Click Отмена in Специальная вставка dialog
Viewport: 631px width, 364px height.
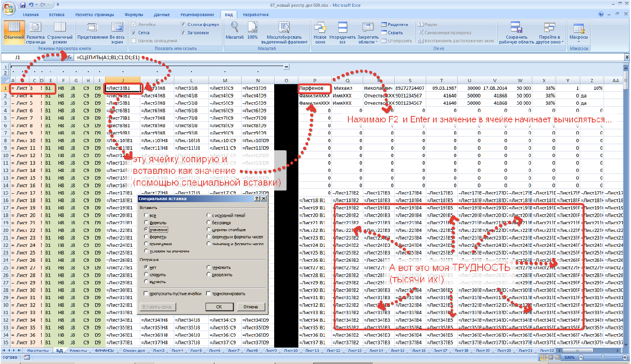[x=250, y=307]
